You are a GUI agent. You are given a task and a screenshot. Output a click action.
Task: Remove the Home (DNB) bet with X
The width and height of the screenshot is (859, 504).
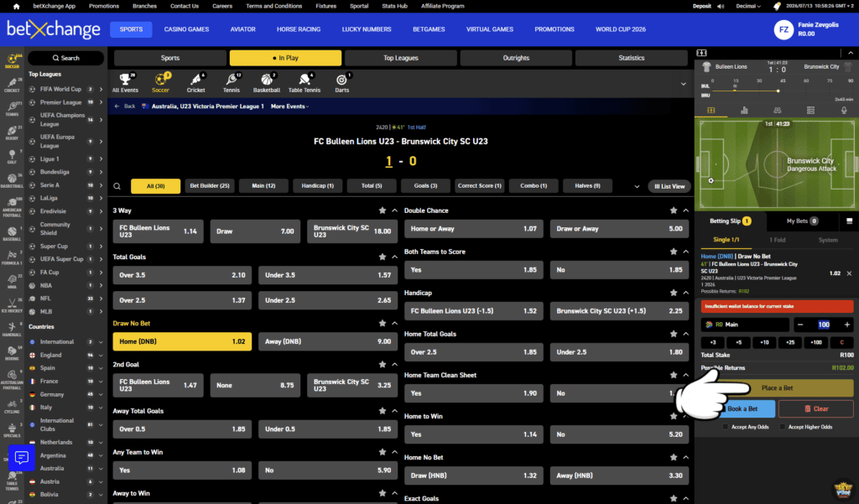849,273
